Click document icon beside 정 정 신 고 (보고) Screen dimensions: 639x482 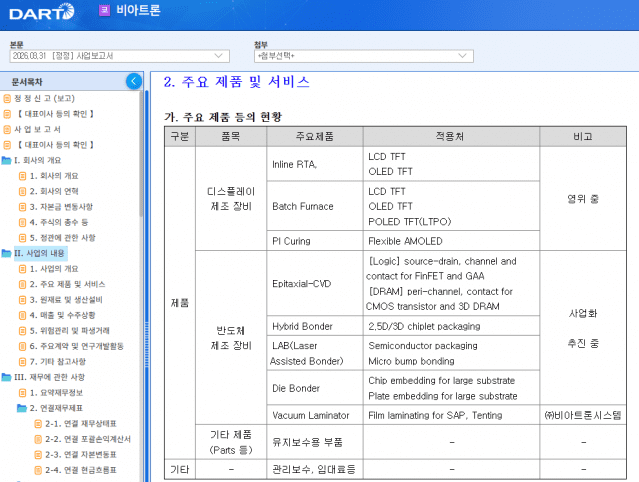[x=7, y=98]
